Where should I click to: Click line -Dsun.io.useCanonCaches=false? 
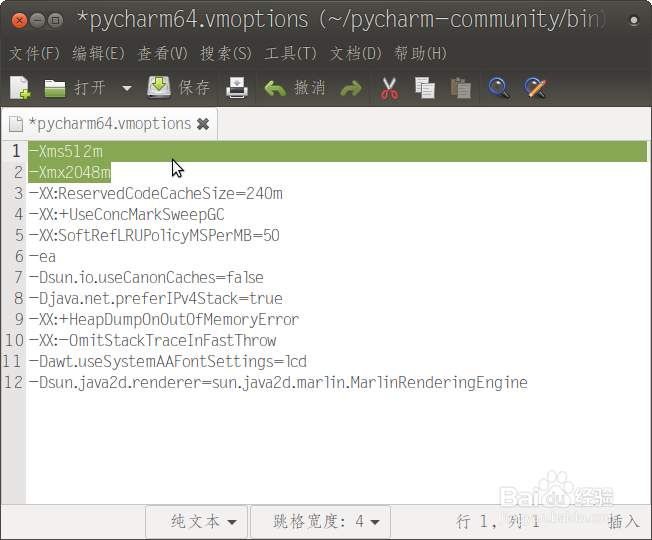click(x=146, y=277)
